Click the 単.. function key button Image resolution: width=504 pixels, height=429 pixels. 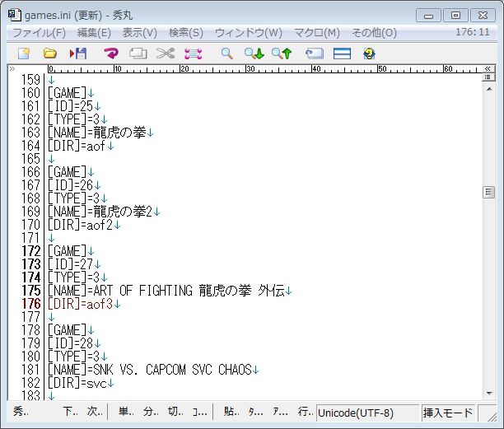[126, 412]
